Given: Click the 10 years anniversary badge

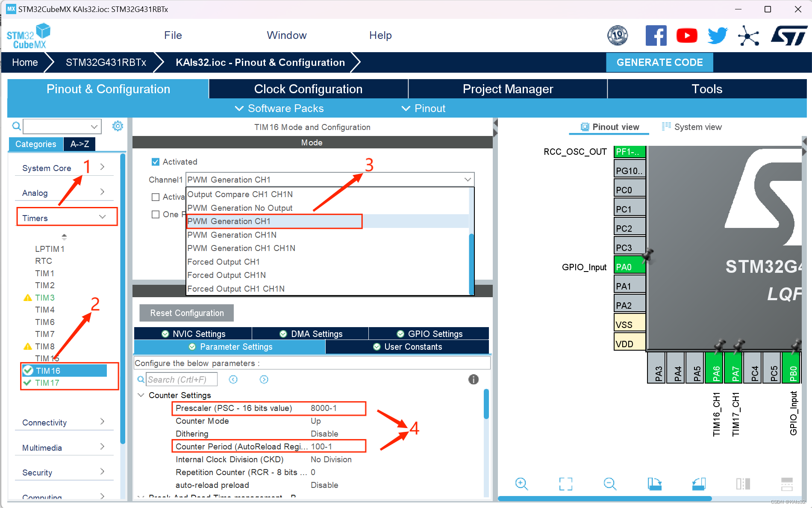Looking at the screenshot, I should click(x=618, y=35).
